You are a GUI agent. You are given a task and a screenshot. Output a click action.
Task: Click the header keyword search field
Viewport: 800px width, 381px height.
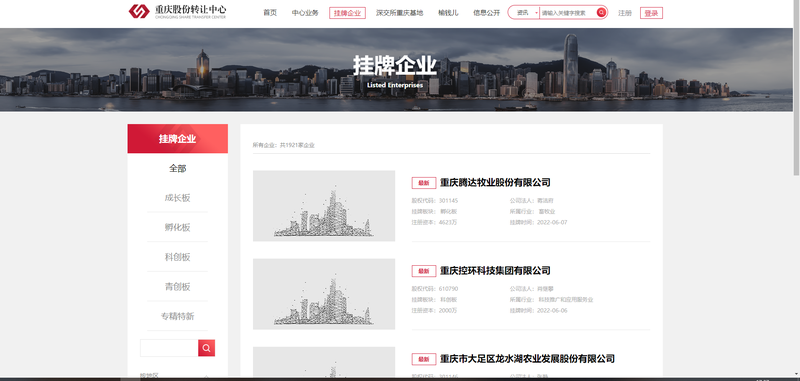point(567,13)
